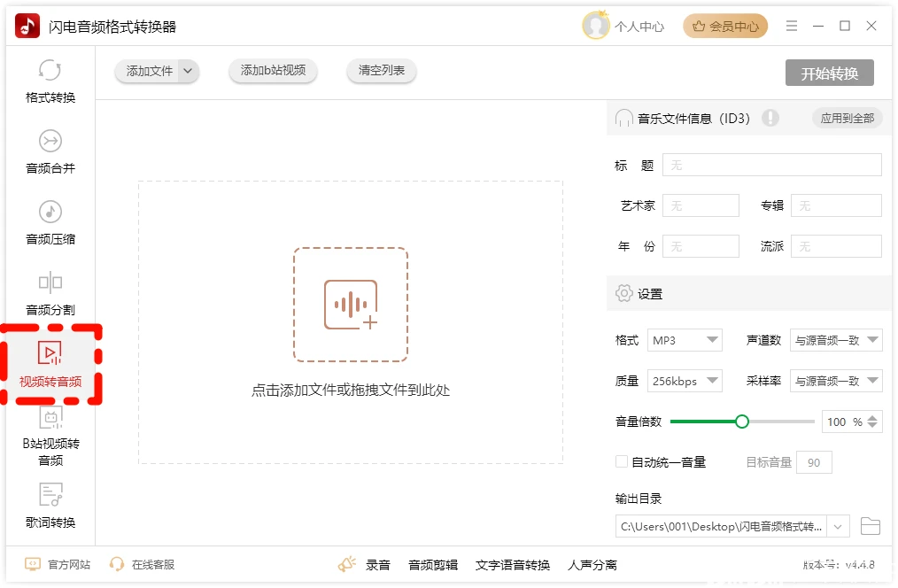Click the 添加文件 button
898x588 pixels.
[150, 71]
